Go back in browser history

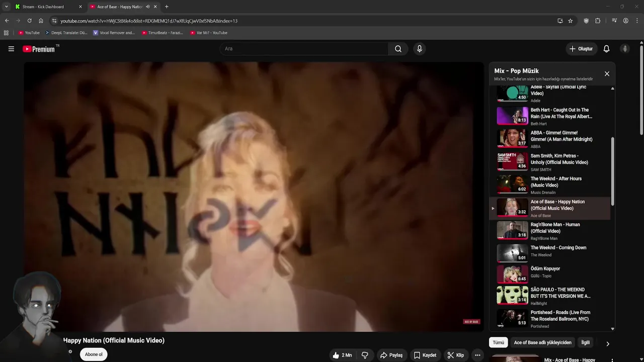[x=7, y=21]
